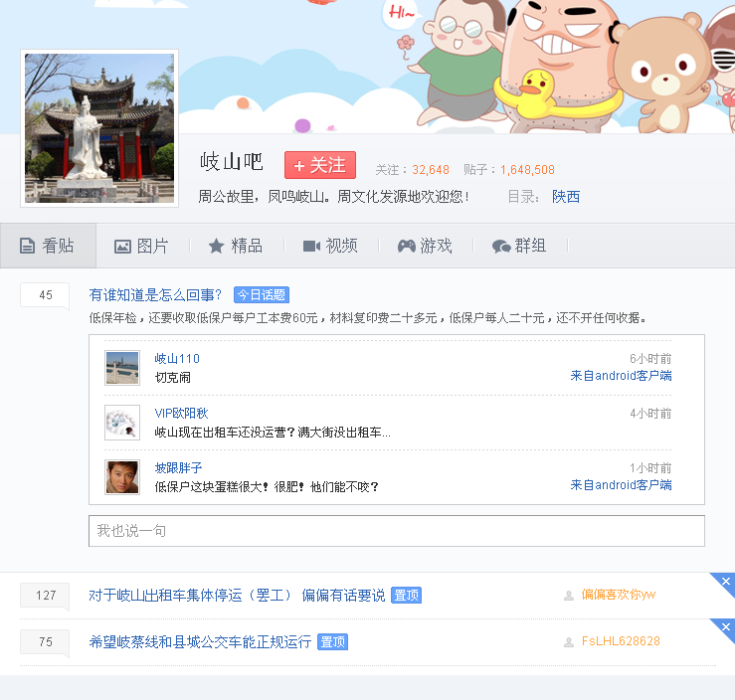
Task: Select the 群组 groups tab
Action: [519, 246]
